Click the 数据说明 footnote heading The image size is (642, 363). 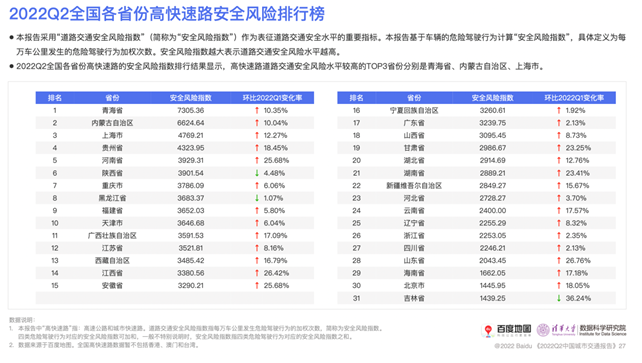point(22,320)
